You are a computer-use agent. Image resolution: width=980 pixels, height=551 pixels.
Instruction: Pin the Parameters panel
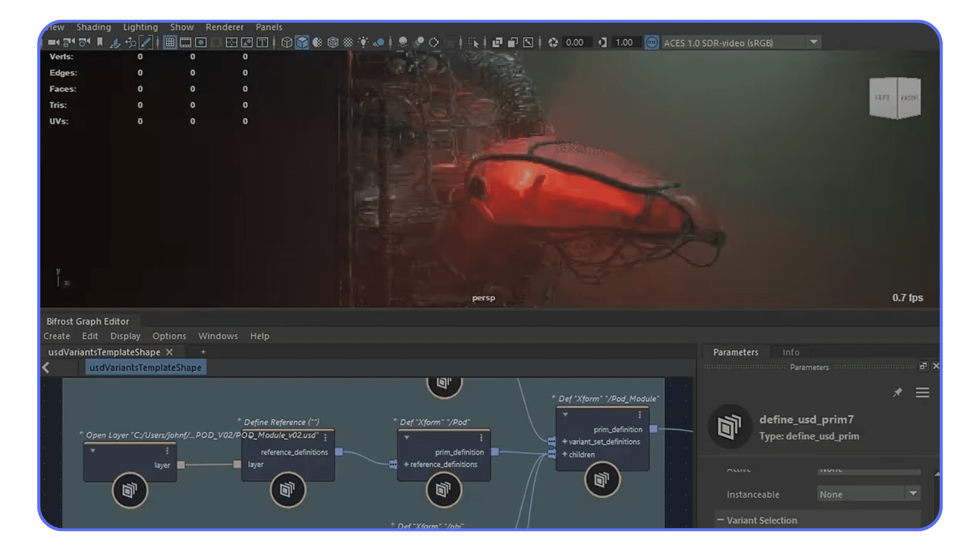[x=897, y=392]
